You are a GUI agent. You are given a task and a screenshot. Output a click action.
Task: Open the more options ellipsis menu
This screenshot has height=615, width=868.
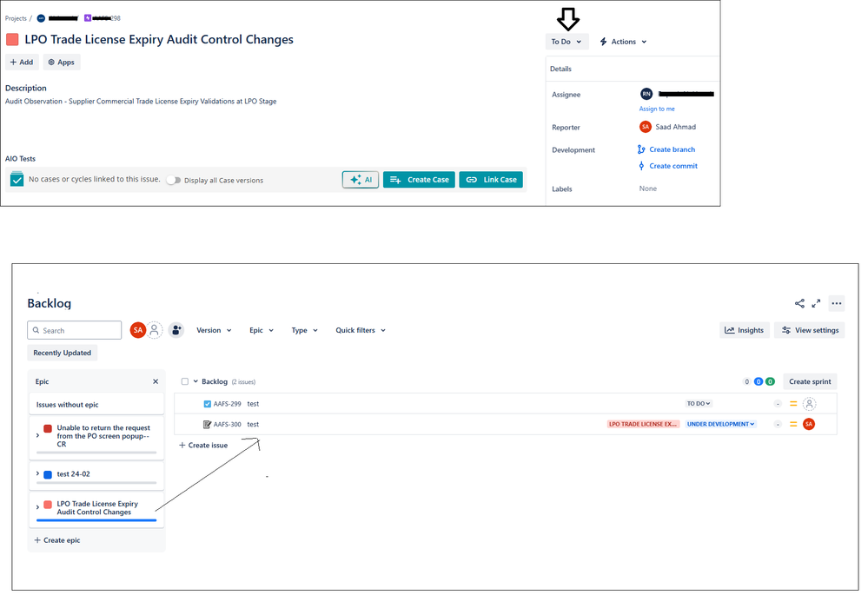coord(837,303)
